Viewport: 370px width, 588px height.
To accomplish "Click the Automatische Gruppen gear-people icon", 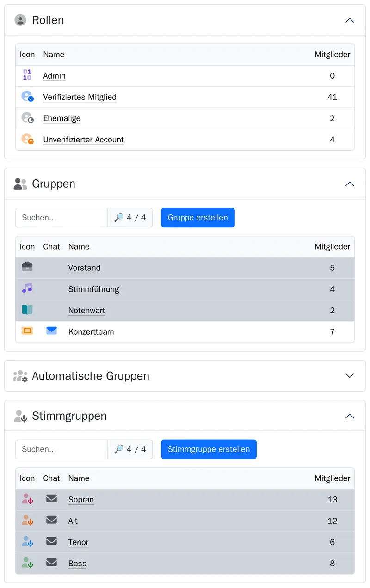I will 20,376.
